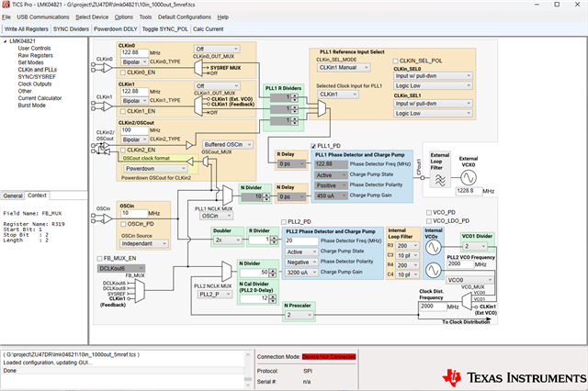Open the CLKin0_TYPE Bipolar dropdown

tap(134, 61)
